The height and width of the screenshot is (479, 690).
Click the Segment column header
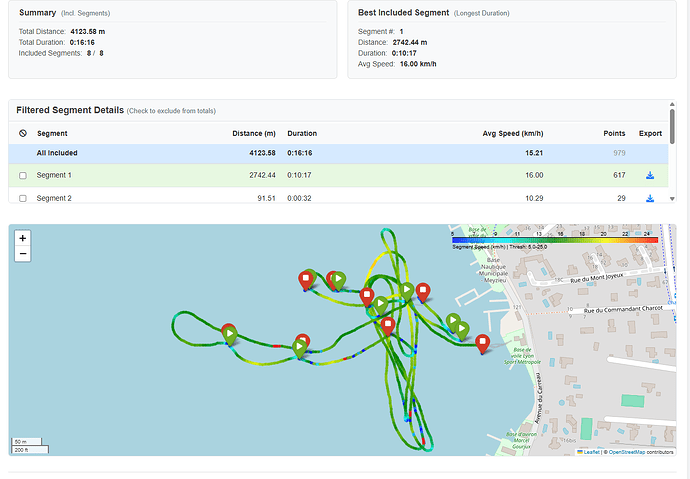pos(52,133)
